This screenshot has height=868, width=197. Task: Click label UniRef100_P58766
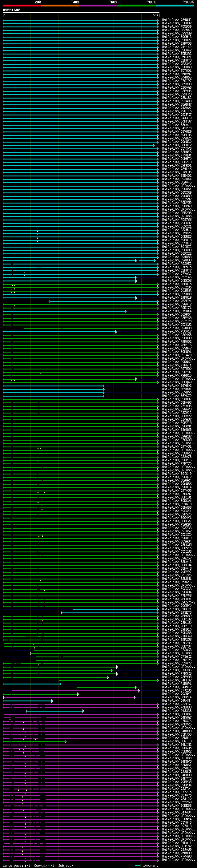177,220
